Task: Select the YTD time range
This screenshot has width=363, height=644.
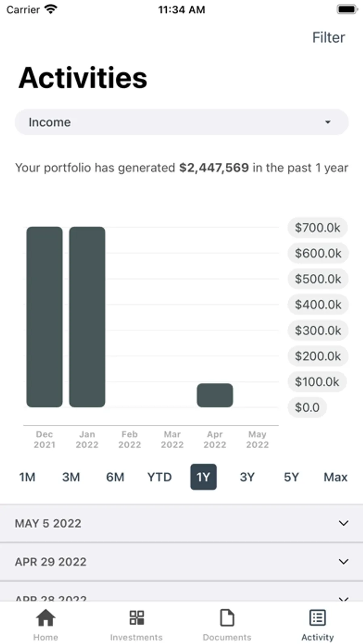Action: point(159,477)
